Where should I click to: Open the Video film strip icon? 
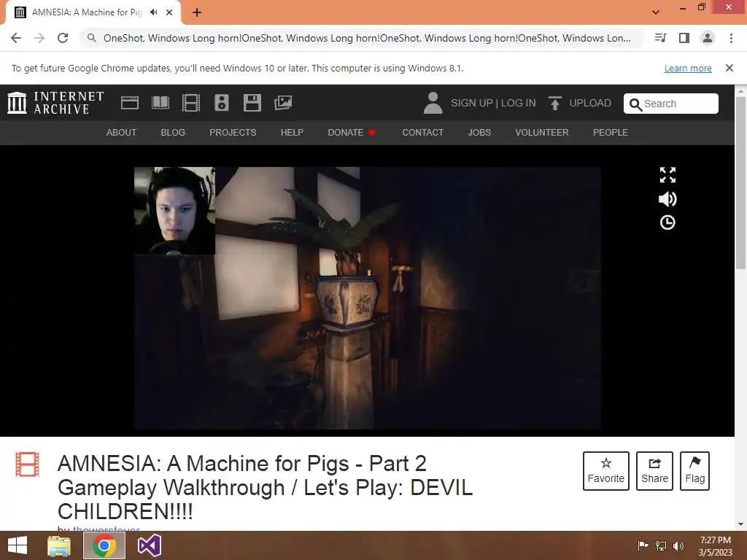coord(191,103)
